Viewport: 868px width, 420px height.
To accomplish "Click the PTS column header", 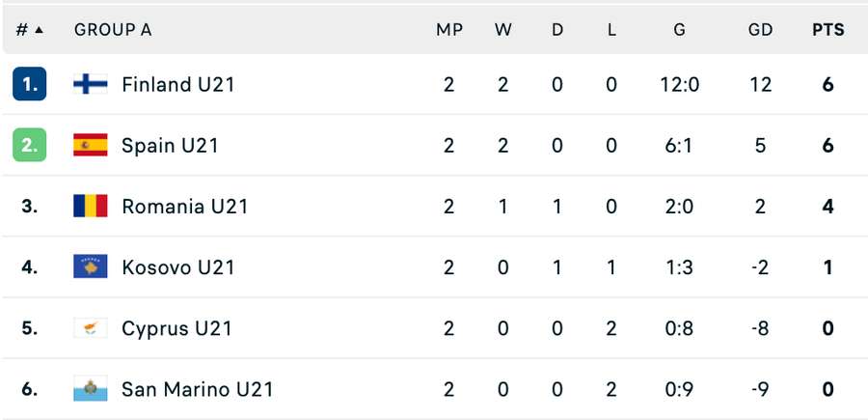I will (x=827, y=30).
